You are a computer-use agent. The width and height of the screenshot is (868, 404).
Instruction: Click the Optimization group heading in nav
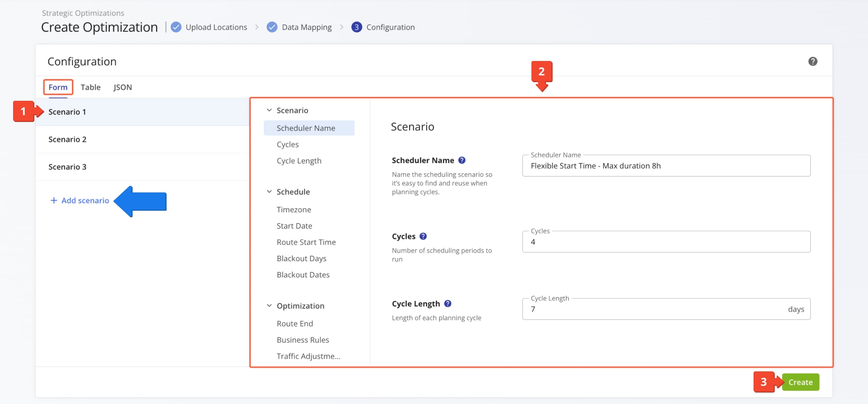(300, 306)
